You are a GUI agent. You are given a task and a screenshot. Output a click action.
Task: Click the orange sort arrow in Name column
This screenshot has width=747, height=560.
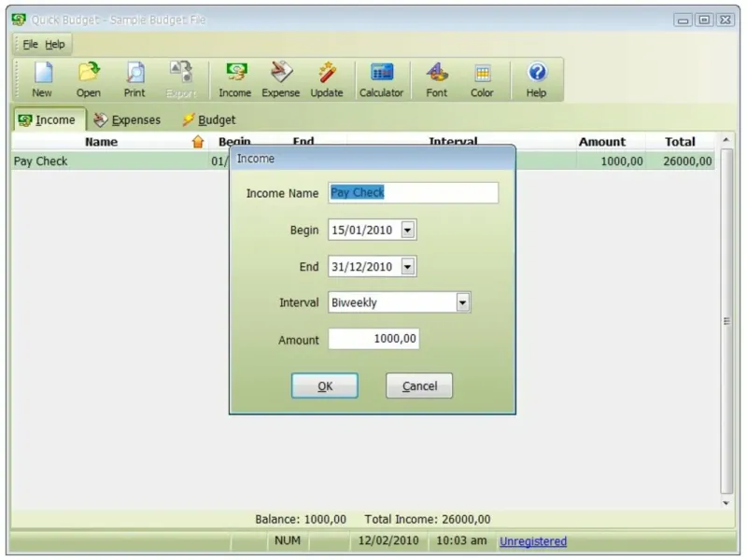point(198,142)
